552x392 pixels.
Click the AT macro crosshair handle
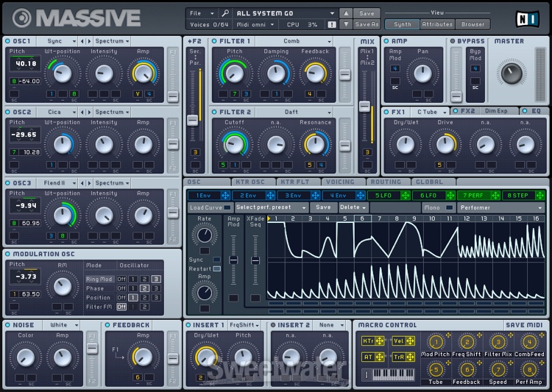tap(380, 357)
